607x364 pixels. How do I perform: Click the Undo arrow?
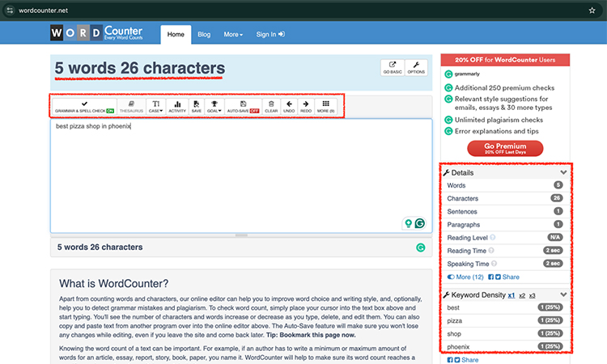click(x=289, y=106)
